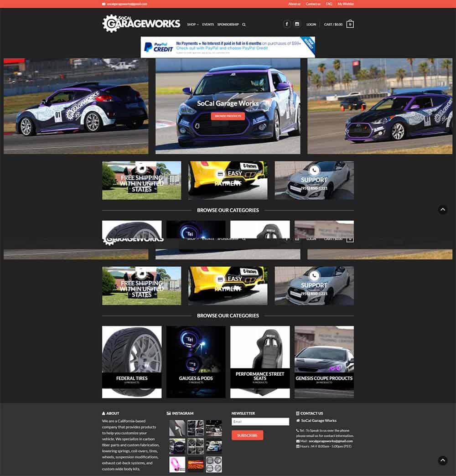
Task: Open the light blue car Instagram thumbnail
Action: click(214, 446)
